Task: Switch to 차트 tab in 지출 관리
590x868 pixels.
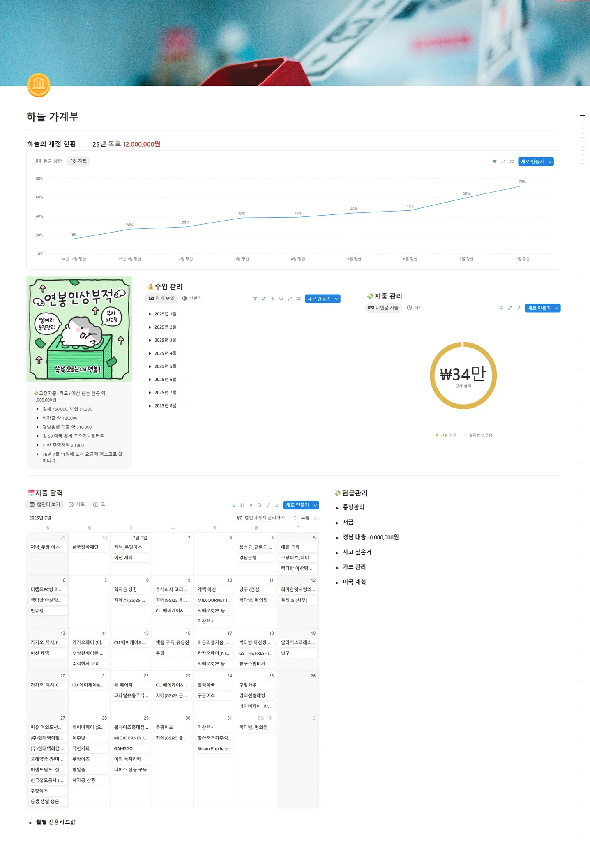Action: point(415,308)
